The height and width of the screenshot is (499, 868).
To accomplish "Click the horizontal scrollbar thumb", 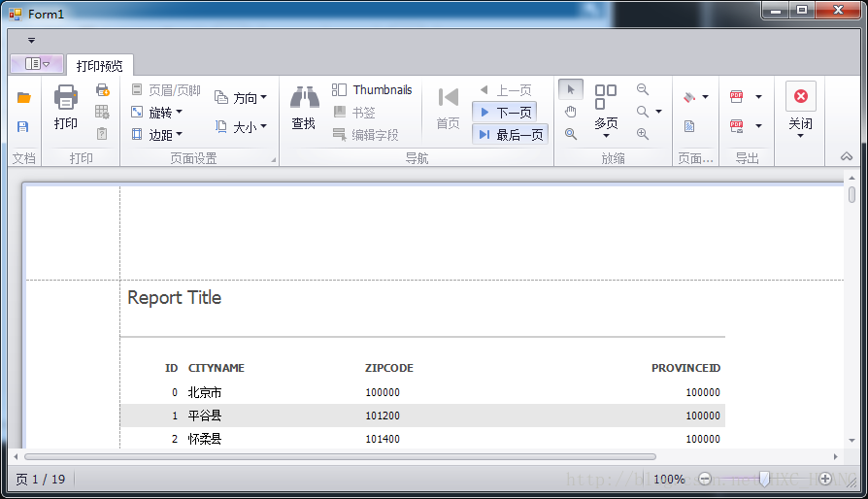I will coord(340,457).
